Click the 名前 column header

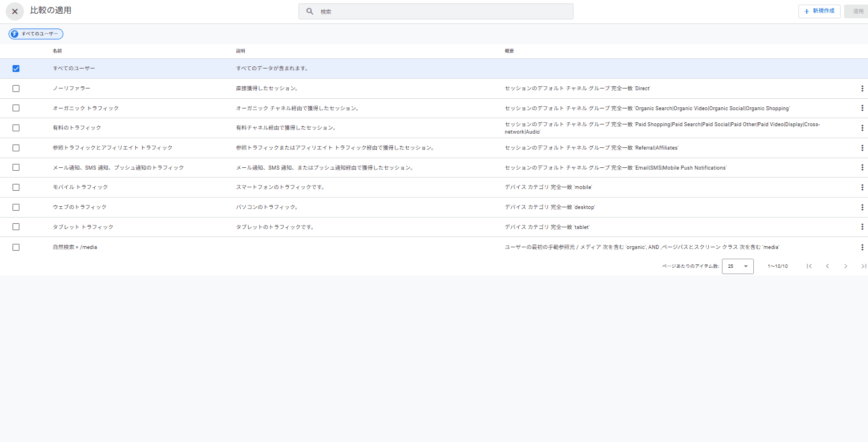coord(57,51)
